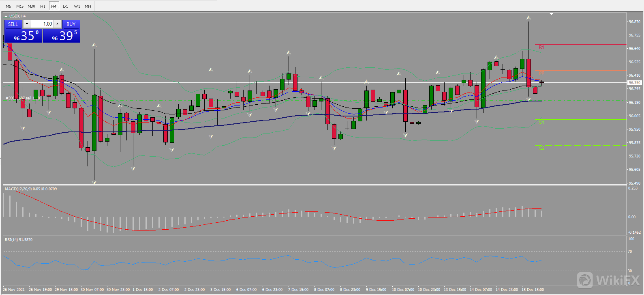Image resolution: width=644 pixels, height=295 pixels.
Task: Increase lot volume with up arrow
Action: (58, 24)
